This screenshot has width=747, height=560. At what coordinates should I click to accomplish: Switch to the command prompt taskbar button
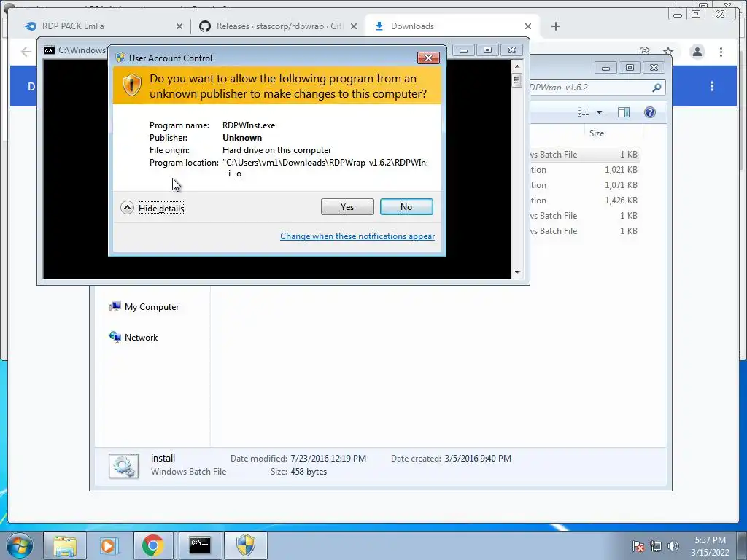click(200, 545)
